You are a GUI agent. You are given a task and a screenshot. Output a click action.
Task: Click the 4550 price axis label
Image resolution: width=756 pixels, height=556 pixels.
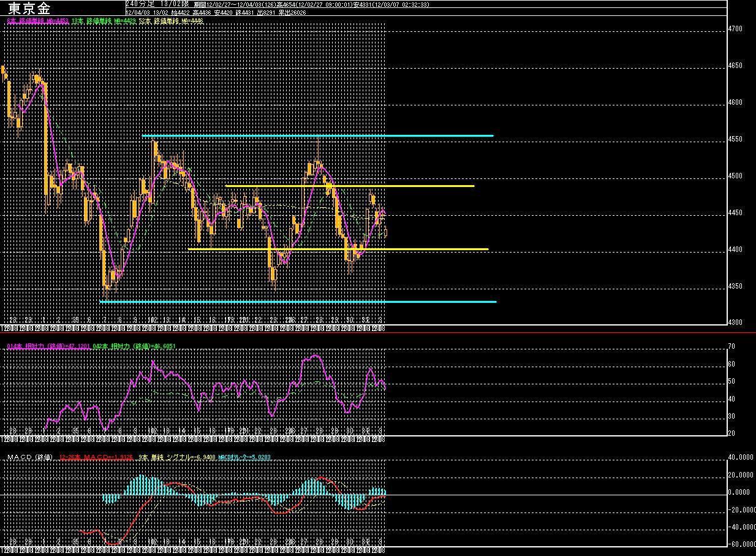pos(734,139)
